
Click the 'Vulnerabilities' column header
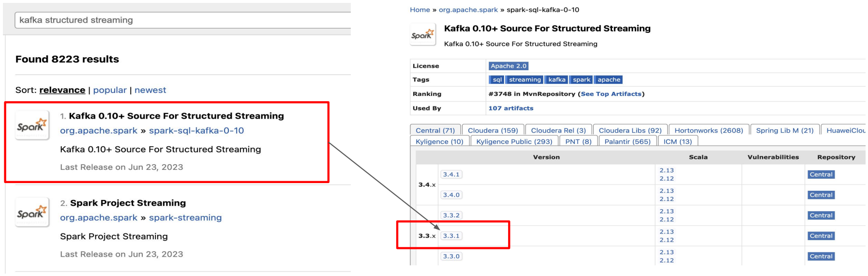(x=773, y=157)
